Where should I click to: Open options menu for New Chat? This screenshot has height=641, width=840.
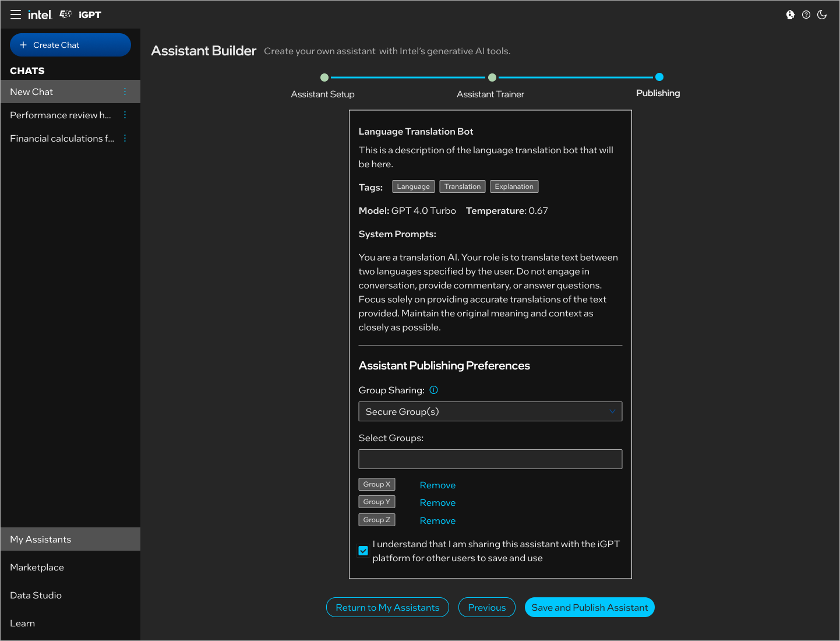pos(125,91)
